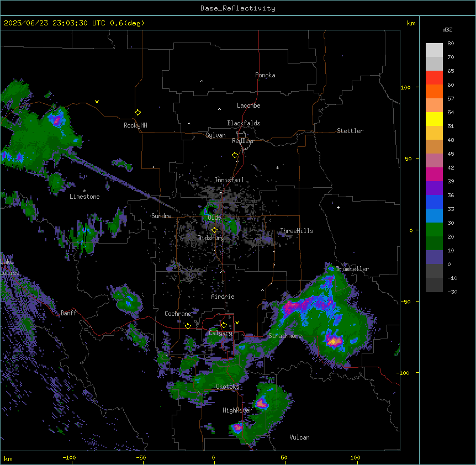The height and width of the screenshot is (465, 476).
Task: Click the yellow diamond marker above Calgary label
Action: pos(224,325)
